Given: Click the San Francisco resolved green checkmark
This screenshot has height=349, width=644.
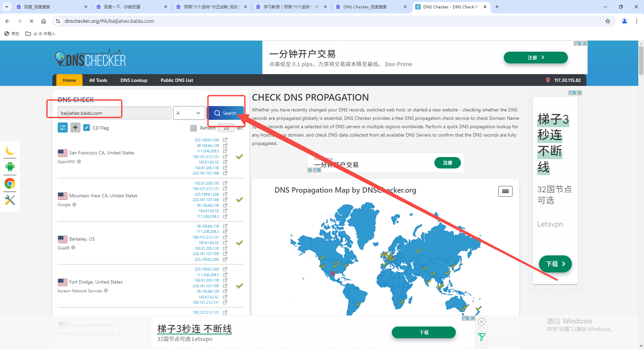Looking at the screenshot, I should tap(239, 157).
